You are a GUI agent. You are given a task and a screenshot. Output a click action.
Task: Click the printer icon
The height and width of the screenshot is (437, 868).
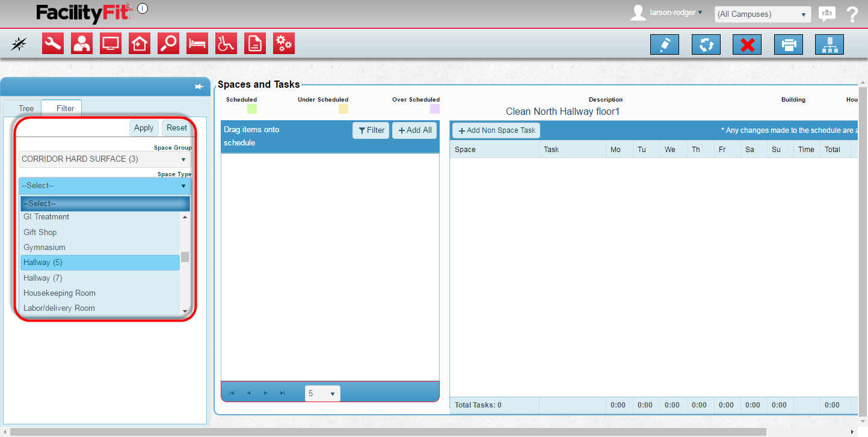(788, 45)
